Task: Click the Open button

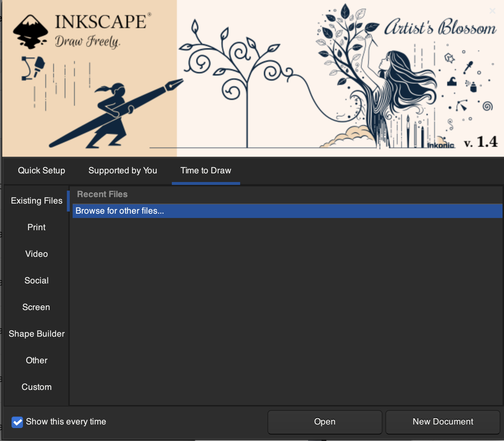Action: tap(325, 422)
